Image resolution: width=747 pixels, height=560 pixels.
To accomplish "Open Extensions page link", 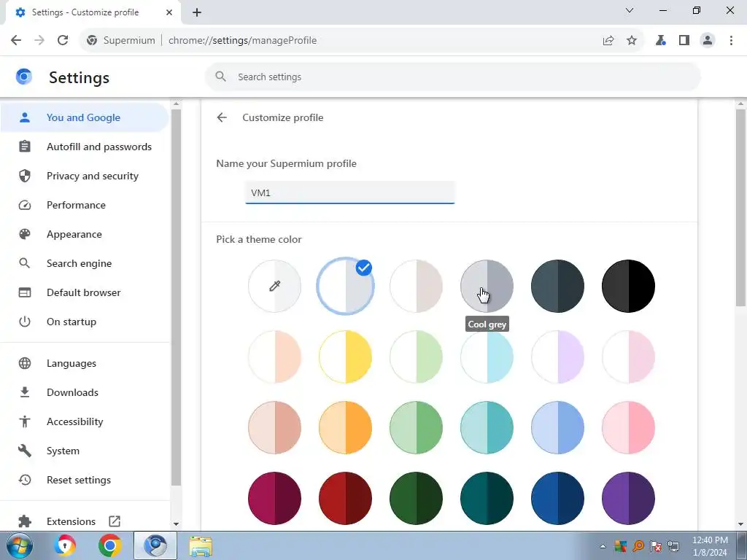I will (85, 521).
